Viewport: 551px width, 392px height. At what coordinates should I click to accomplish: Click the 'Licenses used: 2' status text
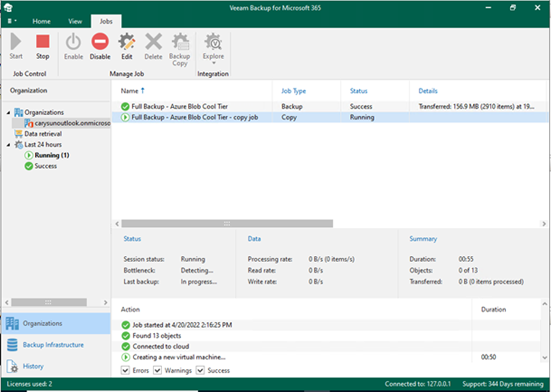(30, 384)
